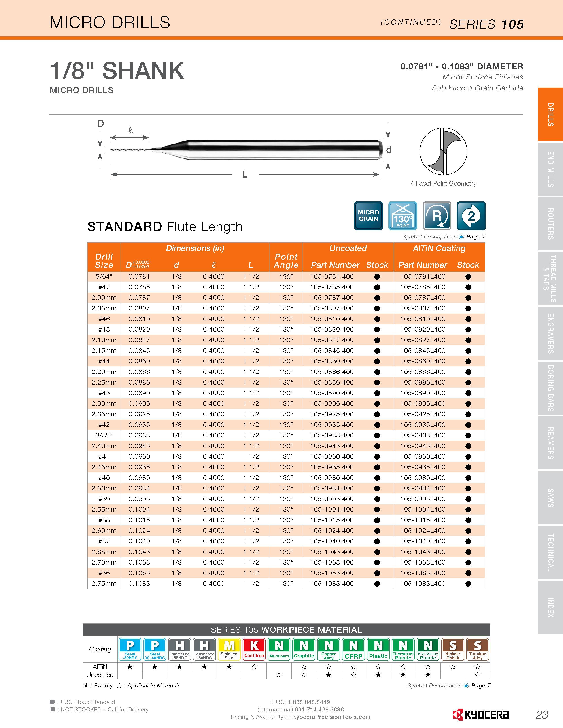Click the 2.00mm drill size cell

pos(104,298)
